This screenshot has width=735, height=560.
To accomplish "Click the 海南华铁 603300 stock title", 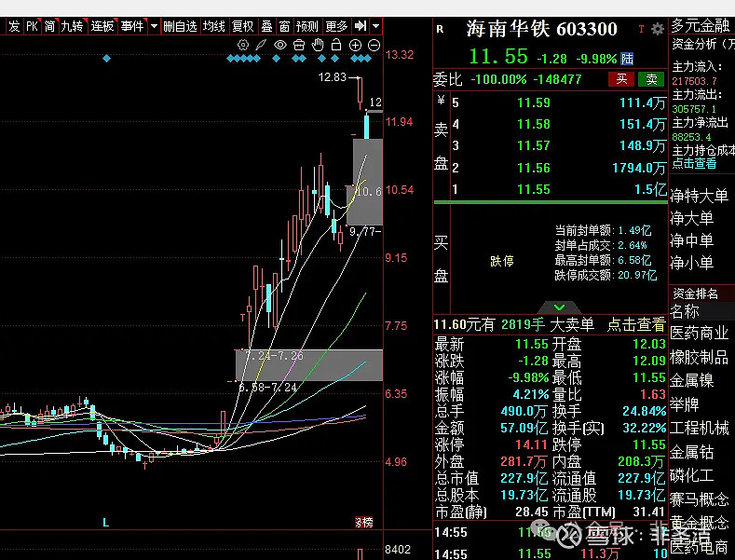I will (541, 29).
